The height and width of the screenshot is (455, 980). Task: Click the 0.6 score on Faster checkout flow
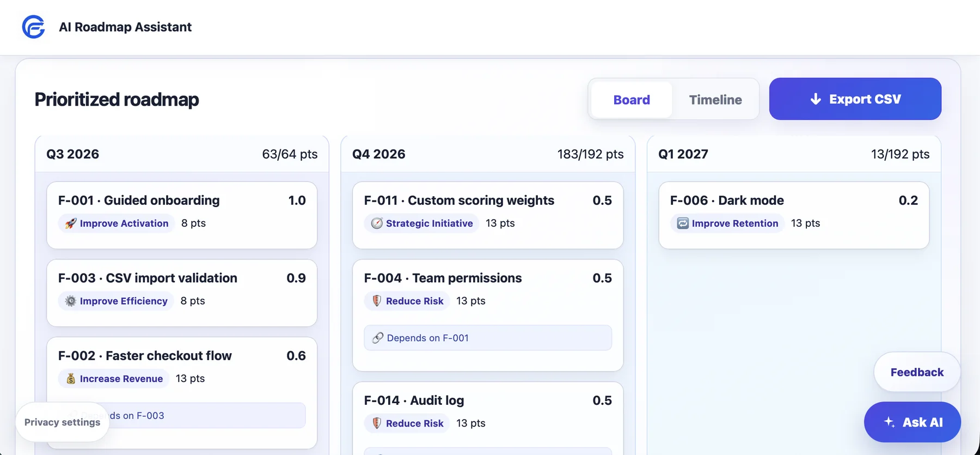pos(296,356)
